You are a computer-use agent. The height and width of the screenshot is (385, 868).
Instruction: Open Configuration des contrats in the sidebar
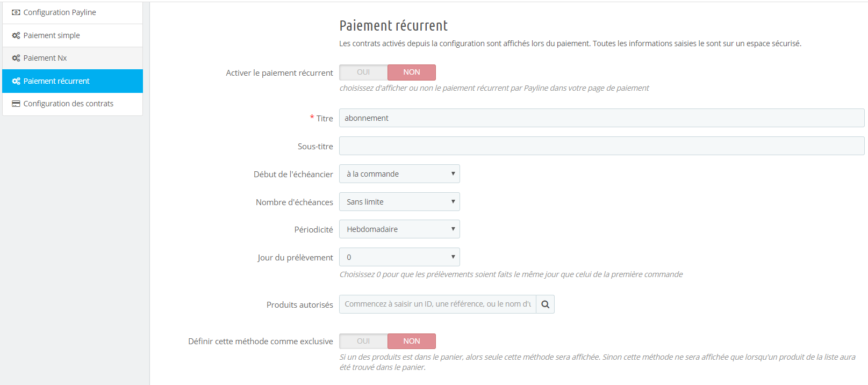[x=68, y=104]
